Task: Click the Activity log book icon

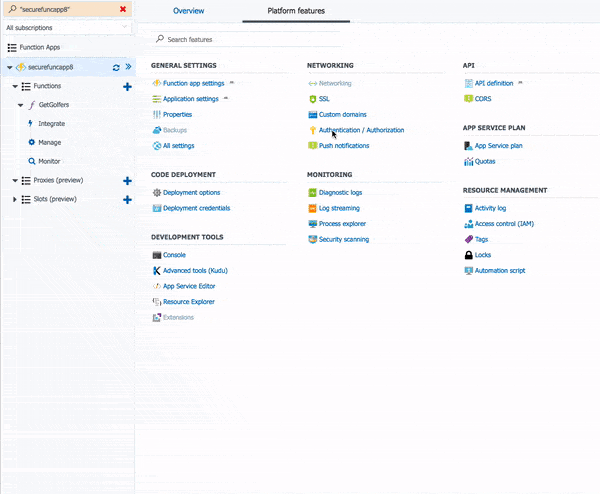Action: (468, 208)
